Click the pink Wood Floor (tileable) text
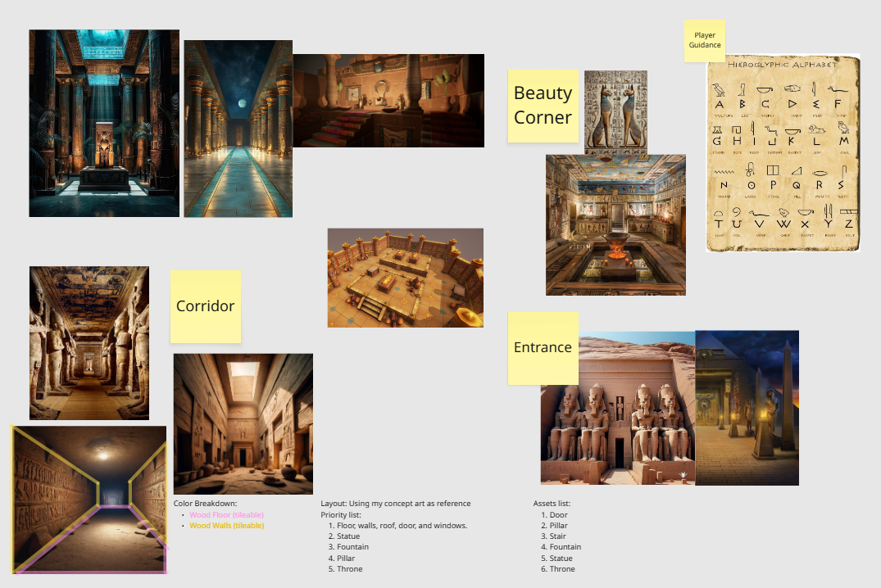Viewport: 881px width, 588px height. coord(226,515)
